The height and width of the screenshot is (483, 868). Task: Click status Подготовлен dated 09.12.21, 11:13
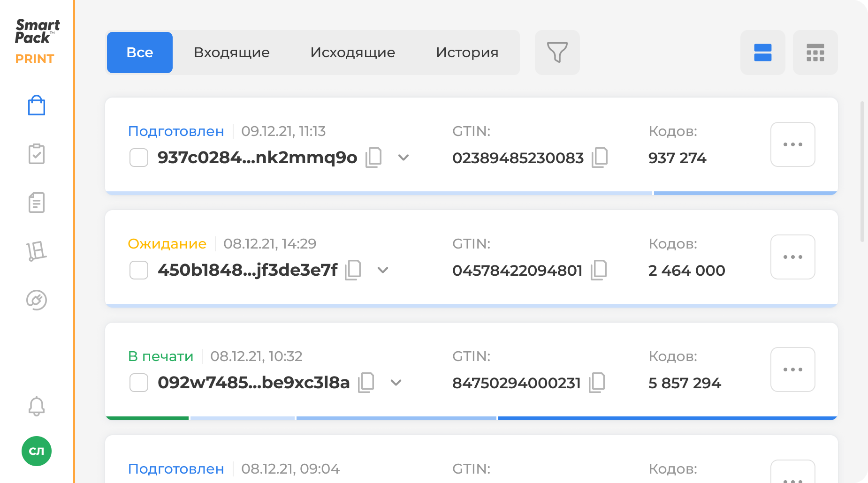pyautogui.click(x=176, y=131)
